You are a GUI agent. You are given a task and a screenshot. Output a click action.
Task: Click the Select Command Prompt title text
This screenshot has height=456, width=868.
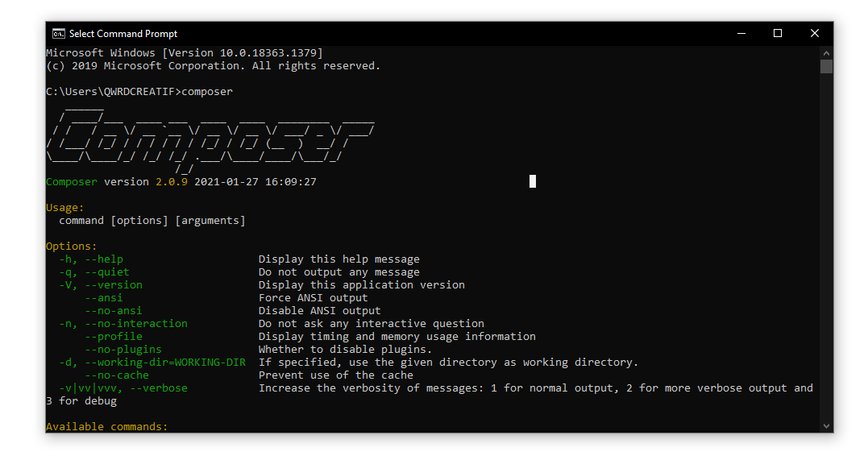tap(123, 34)
